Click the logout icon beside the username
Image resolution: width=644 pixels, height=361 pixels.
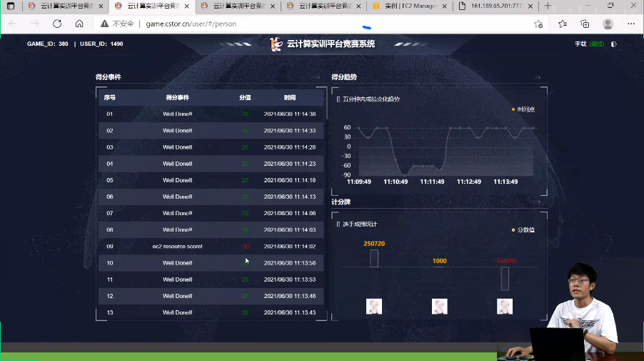coord(613,44)
